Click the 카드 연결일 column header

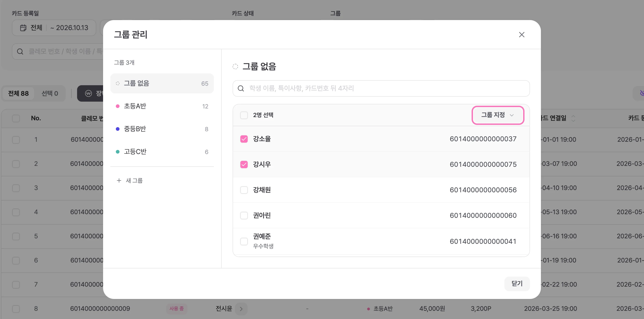pos(553,118)
